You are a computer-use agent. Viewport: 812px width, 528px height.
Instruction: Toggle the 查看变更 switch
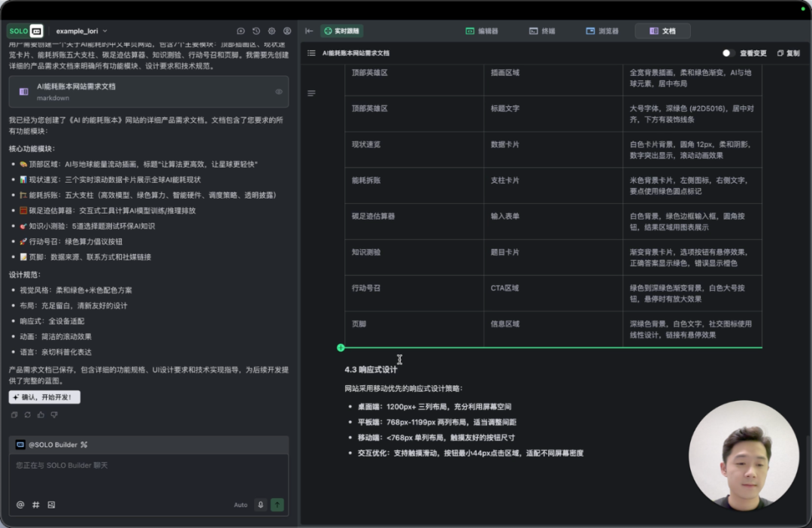coord(727,53)
